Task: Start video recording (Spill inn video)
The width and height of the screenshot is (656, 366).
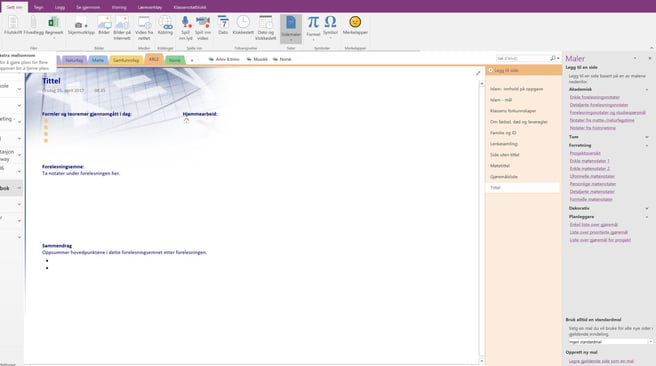Action: tap(203, 28)
